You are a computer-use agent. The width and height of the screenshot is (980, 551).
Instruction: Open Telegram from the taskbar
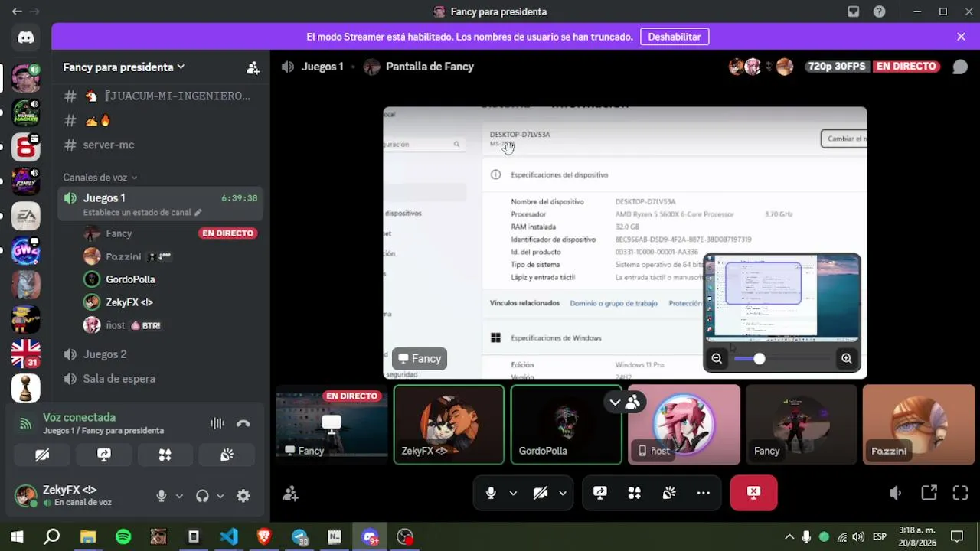[x=299, y=536]
